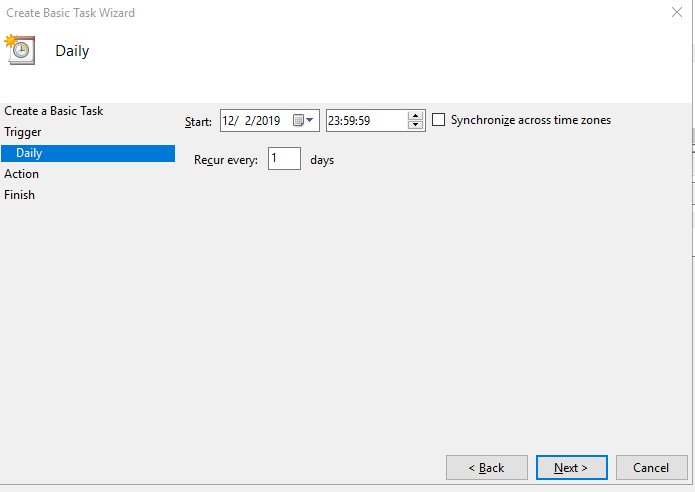Viewport: 695px width, 492px height.
Task: Select the month value in Start date
Action: tap(230, 121)
